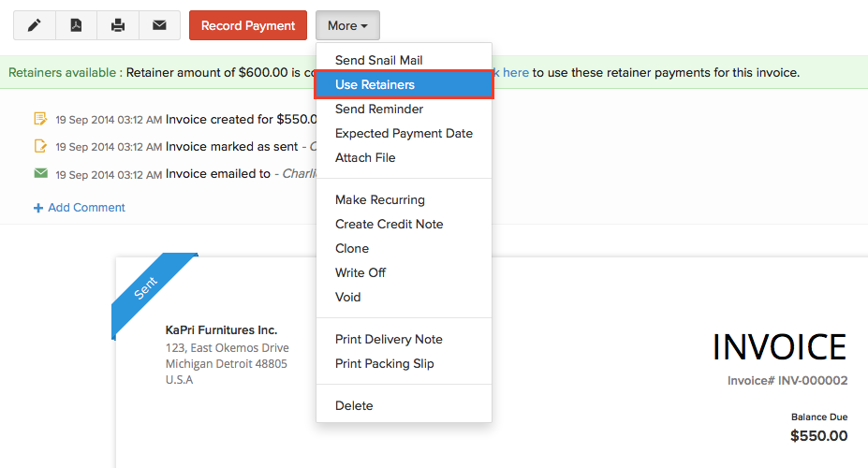Choose Send Snail Mail option
Viewport: 868px width, 468px height.
tap(378, 61)
